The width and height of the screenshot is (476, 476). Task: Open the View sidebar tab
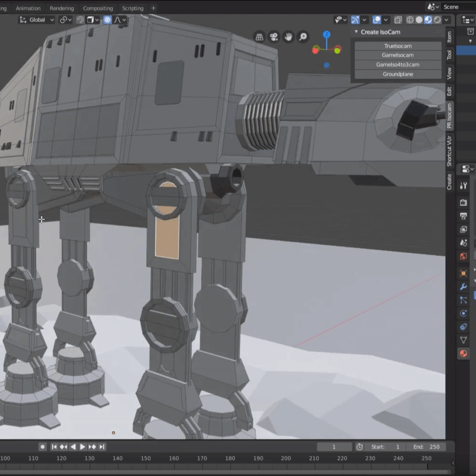[x=450, y=73]
